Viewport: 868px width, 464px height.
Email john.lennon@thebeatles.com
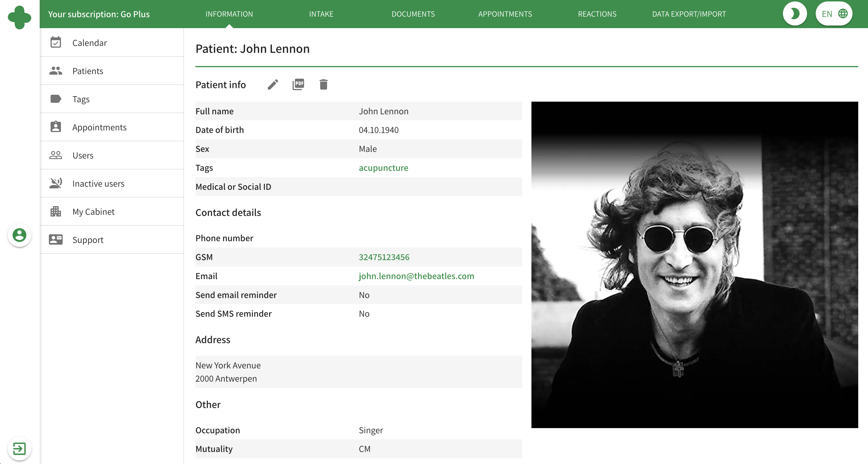point(416,276)
